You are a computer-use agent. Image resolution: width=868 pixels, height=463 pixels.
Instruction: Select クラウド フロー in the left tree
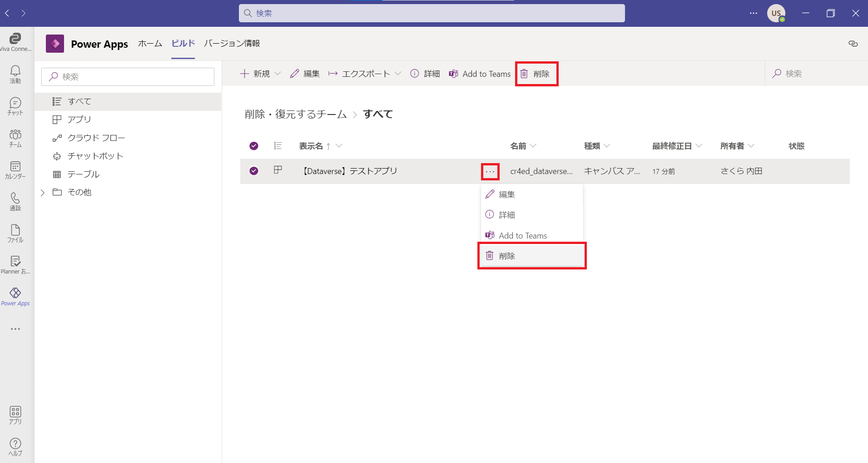[96, 138]
